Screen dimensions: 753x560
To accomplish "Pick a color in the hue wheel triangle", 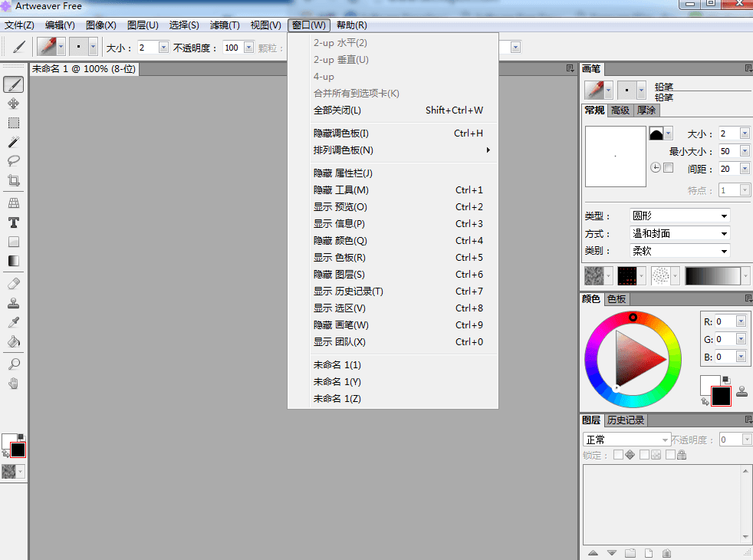I will click(638, 359).
